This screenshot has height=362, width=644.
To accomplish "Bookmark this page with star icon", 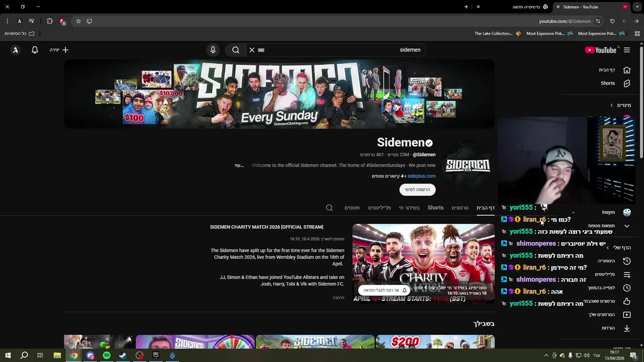I will click(78, 21).
